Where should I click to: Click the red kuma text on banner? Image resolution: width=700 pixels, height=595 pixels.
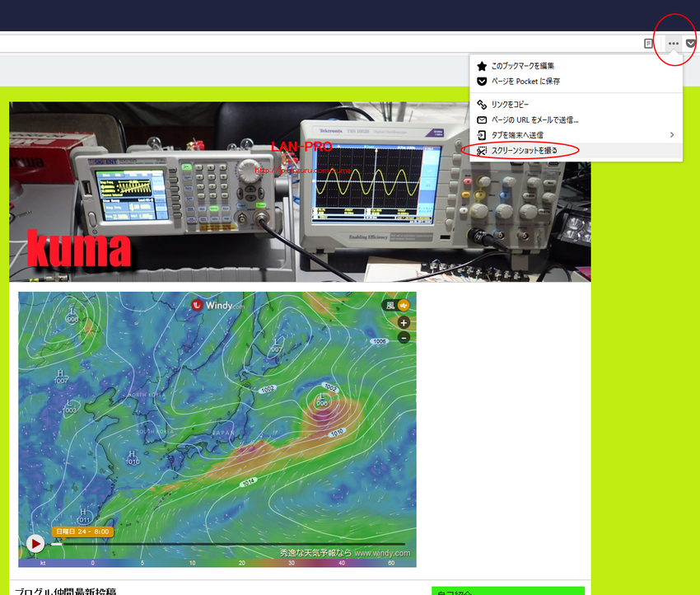[x=79, y=248]
